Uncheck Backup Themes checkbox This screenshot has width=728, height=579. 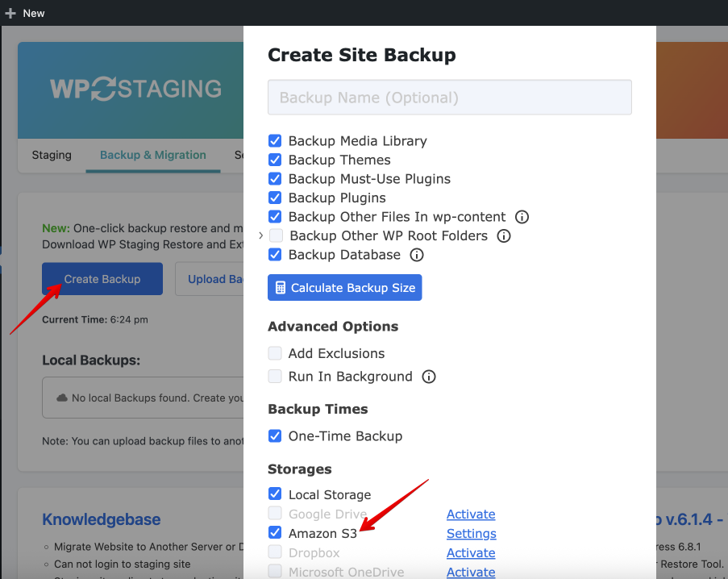click(275, 160)
